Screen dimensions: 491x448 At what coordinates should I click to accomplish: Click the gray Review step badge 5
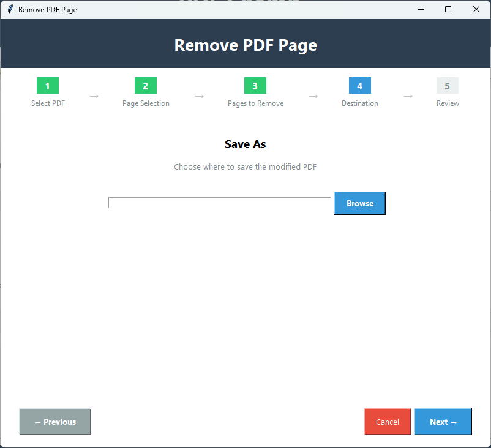point(447,86)
